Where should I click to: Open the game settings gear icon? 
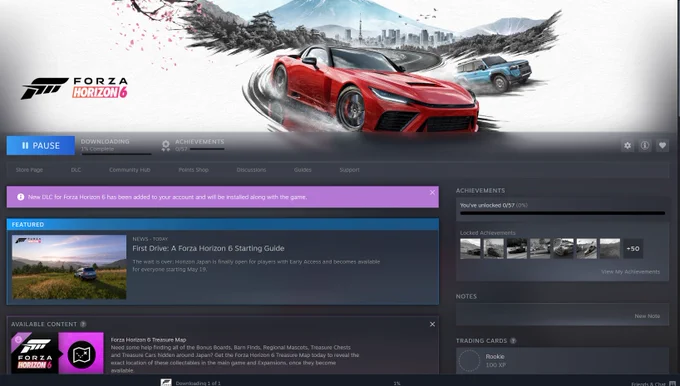point(627,146)
